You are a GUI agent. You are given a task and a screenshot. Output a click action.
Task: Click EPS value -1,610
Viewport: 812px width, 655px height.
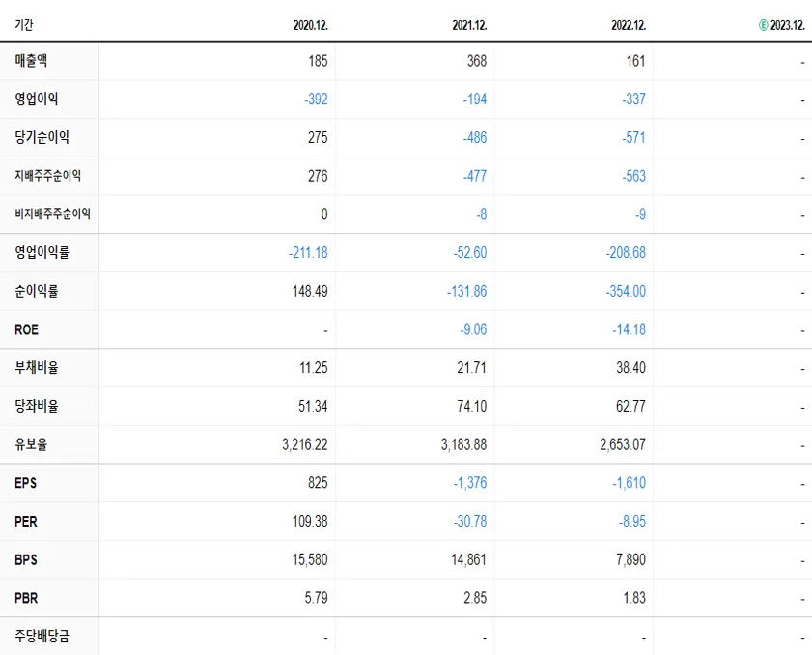click(x=630, y=482)
